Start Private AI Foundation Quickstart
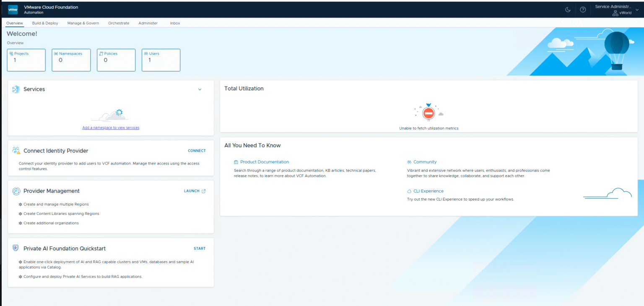This screenshot has height=306, width=644. pos(200,248)
